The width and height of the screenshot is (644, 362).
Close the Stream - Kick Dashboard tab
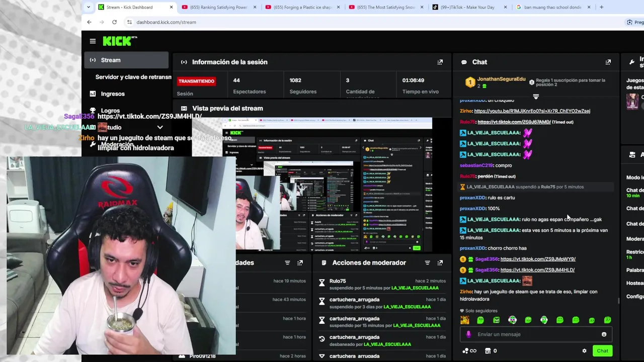click(172, 7)
